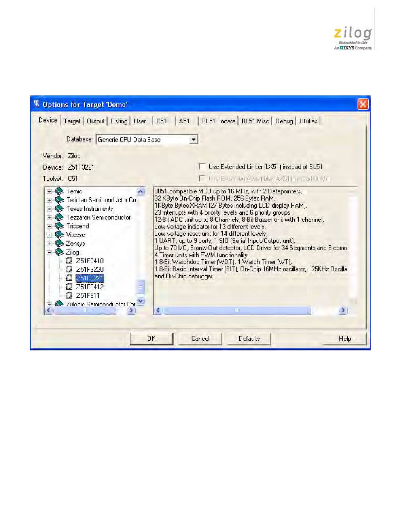
Task: Click the description pane horizontal scrollbar thumb
Action: coord(237,310)
